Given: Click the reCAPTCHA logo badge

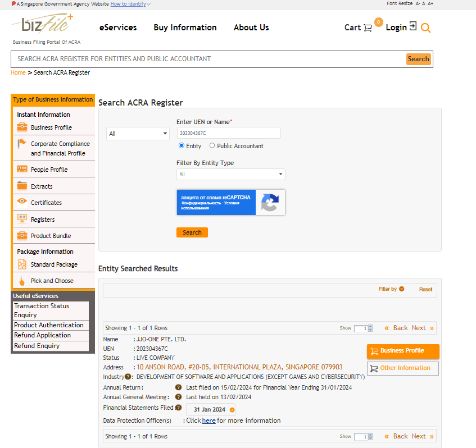Looking at the screenshot, I should tap(270, 202).
